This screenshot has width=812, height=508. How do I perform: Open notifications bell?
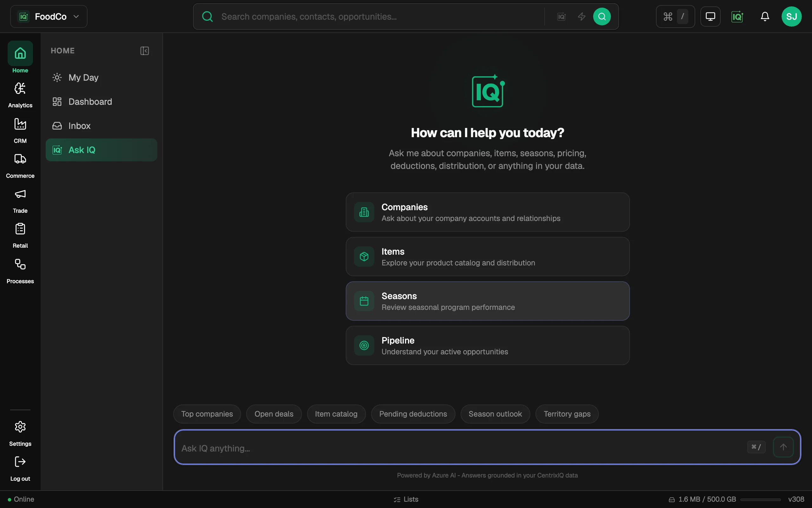765,17
